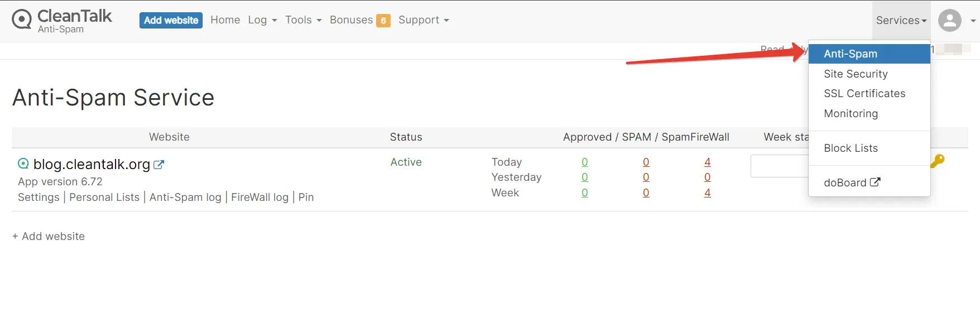Open blog.cleantalk.org external link icon
The image size is (980, 332).
pyautogui.click(x=159, y=165)
